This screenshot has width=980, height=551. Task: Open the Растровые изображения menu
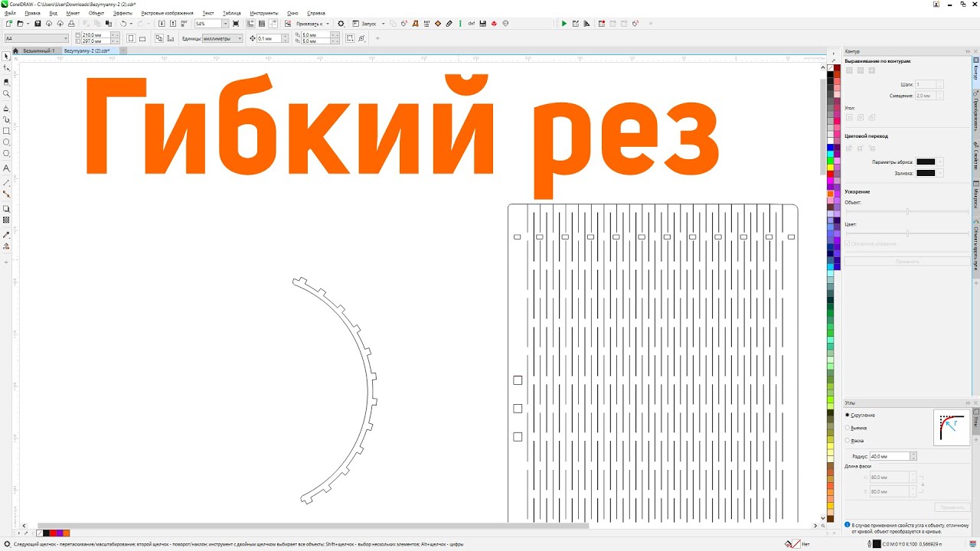pyautogui.click(x=167, y=13)
